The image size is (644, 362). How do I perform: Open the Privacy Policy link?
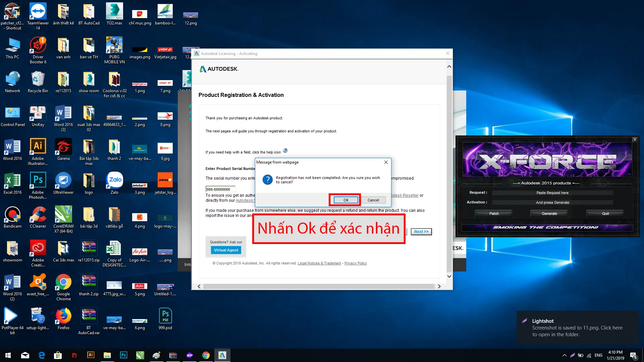click(356, 263)
